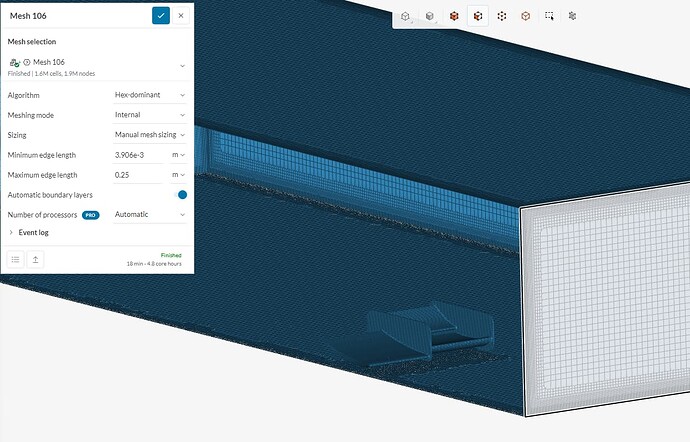Image resolution: width=690 pixels, height=442 pixels.
Task: Edit the Minimum edge length value field
Action: (139, 155)
